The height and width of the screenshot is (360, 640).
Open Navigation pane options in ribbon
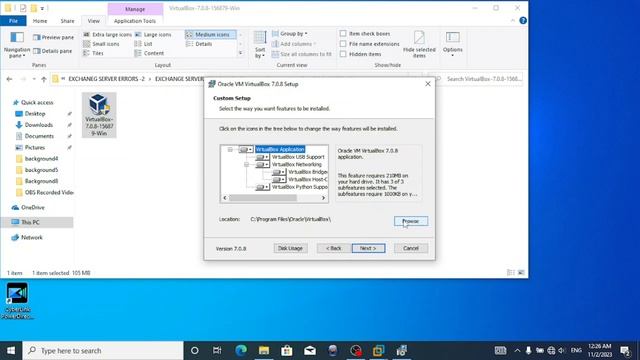[x=17, y=44]
